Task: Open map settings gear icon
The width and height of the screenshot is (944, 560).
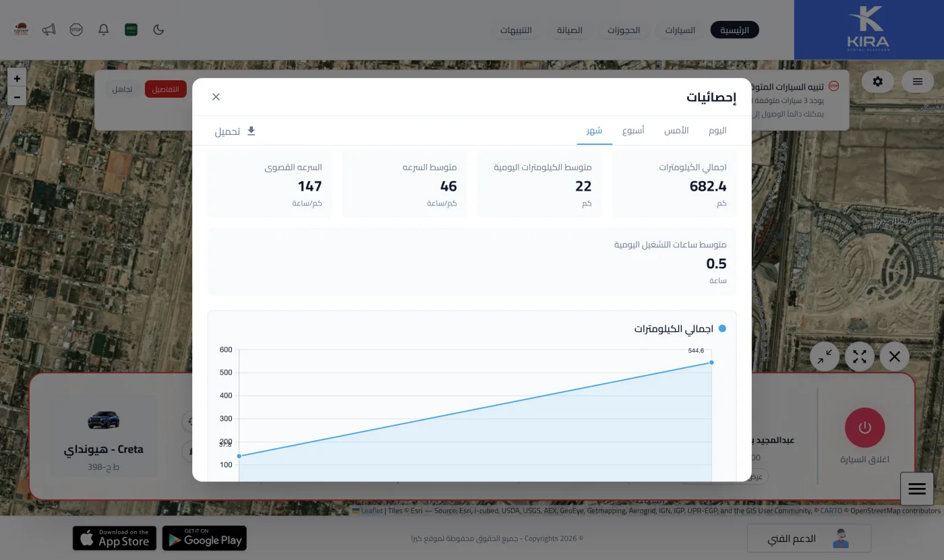Action: pyautogui.click(x=877, y=82)
